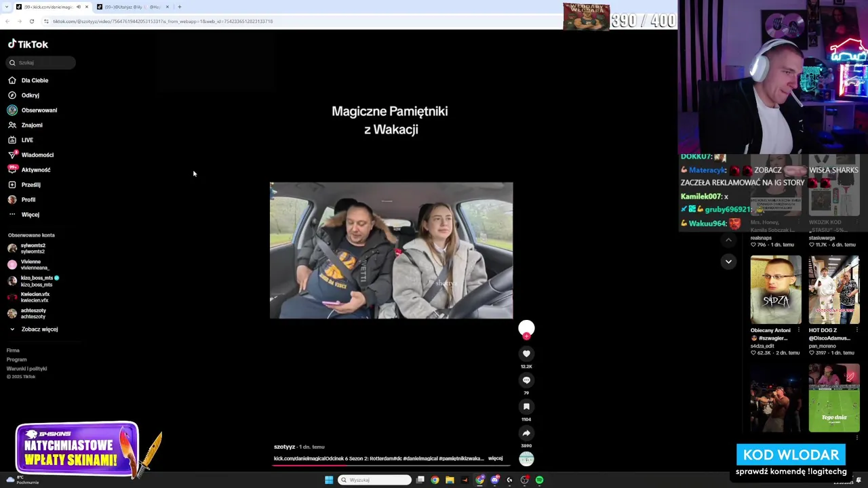Open File Explorer from taskbar
The height and width of the screenshot is (488, 868).
(x=450, y=480)
